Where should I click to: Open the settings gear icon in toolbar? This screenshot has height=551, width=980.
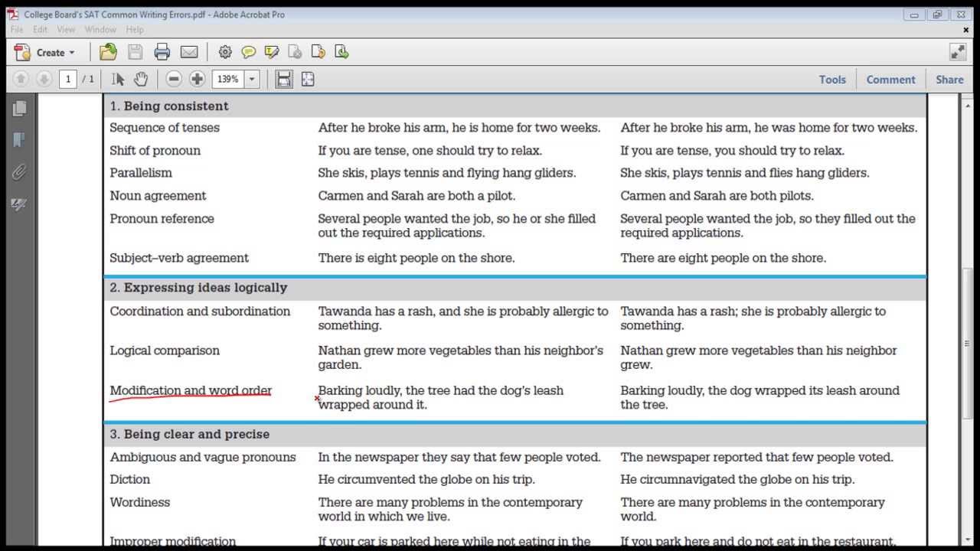tap(225, 52)
